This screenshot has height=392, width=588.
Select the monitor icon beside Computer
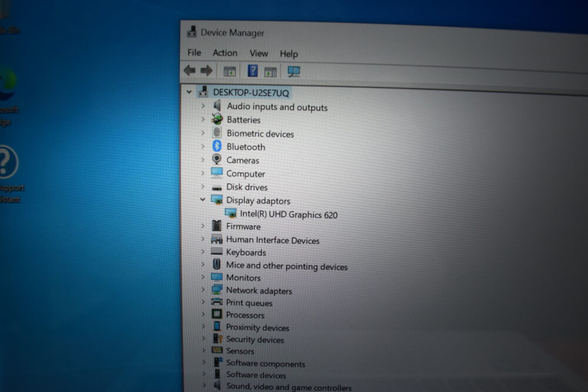pyautogui.click(x=217, y=172)
